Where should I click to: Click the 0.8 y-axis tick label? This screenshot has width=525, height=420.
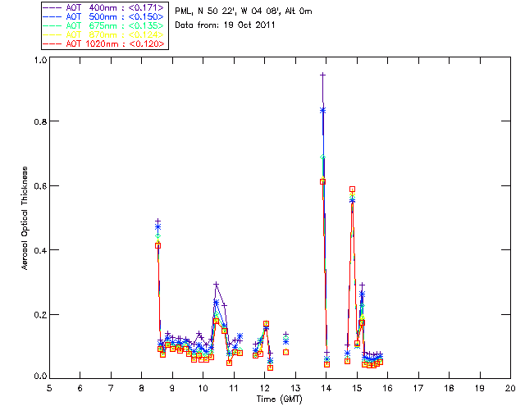coord(40,121)
